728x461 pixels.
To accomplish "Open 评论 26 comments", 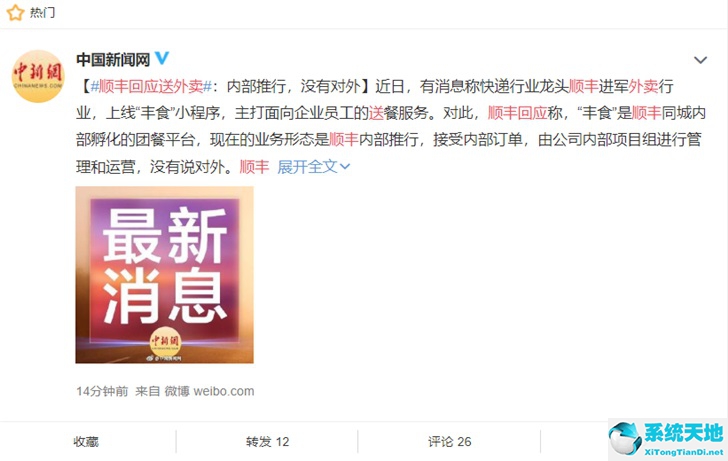I will click(x=449, y=442).
